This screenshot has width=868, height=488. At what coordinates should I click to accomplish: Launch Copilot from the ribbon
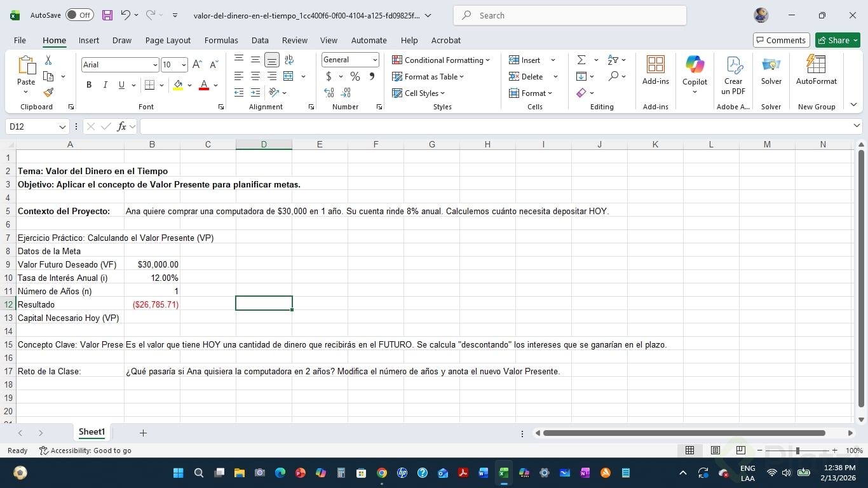[x=695, y=74]
